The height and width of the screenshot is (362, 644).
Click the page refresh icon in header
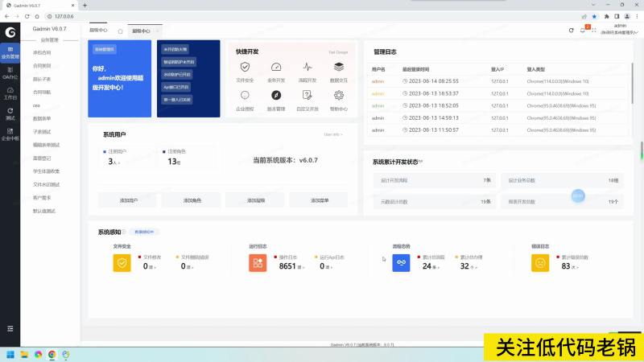point(571,31)
